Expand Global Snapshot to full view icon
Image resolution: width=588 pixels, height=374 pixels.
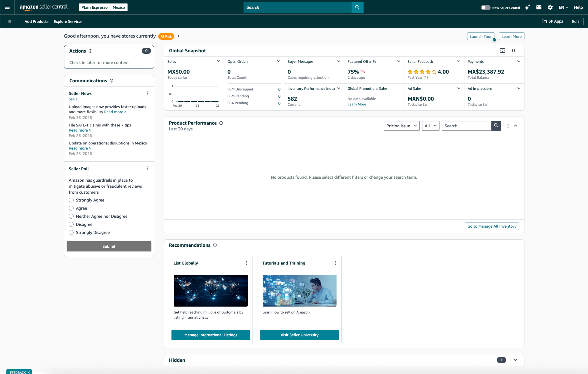pos(502,51)
